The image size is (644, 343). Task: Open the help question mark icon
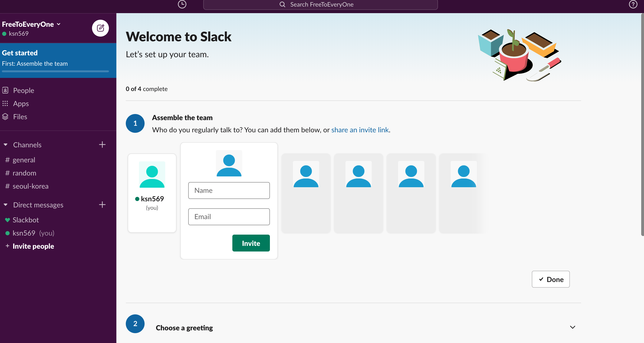coord(633,4)
